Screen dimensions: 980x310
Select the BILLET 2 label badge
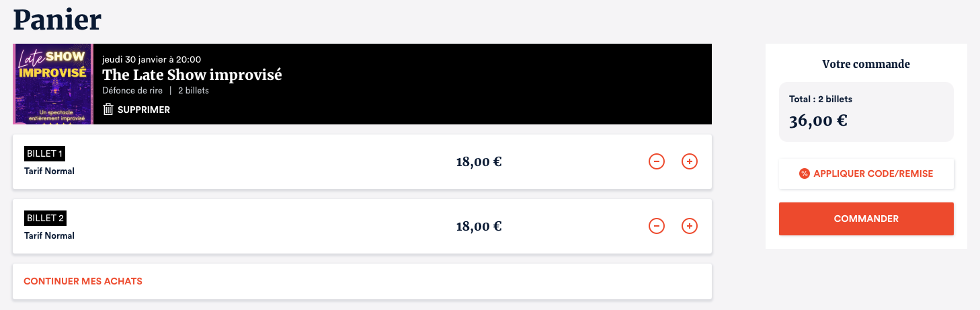[x=45, y=218]
